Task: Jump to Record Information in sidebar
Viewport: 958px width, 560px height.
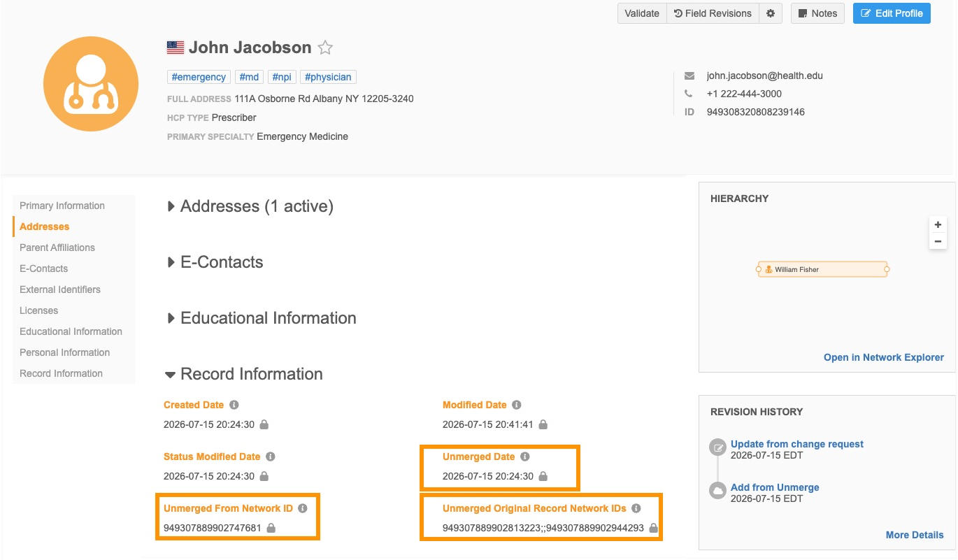Action: tap(62, 373)
